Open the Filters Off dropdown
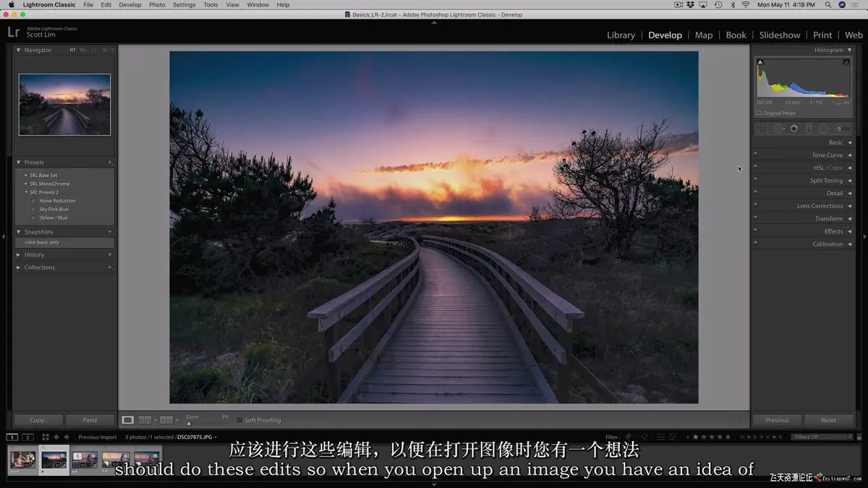 (823, 437)
